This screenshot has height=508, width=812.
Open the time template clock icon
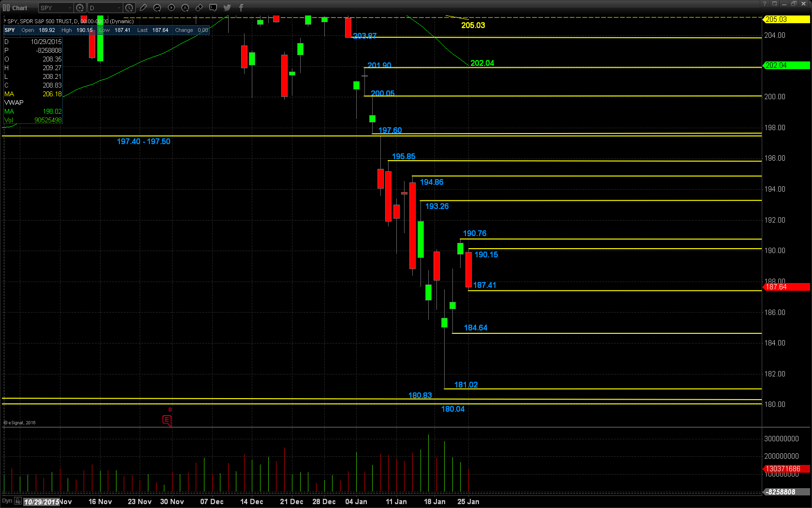click(130, 8)
